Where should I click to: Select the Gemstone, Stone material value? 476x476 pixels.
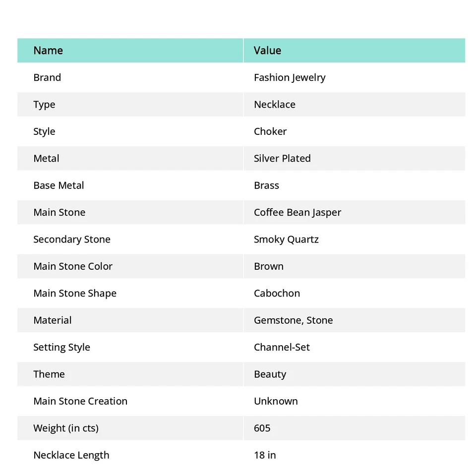pos(293,320)
